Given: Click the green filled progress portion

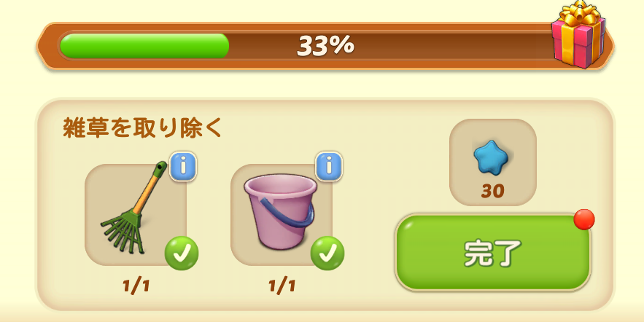Looking at the screenshot, I should point(144,45).
